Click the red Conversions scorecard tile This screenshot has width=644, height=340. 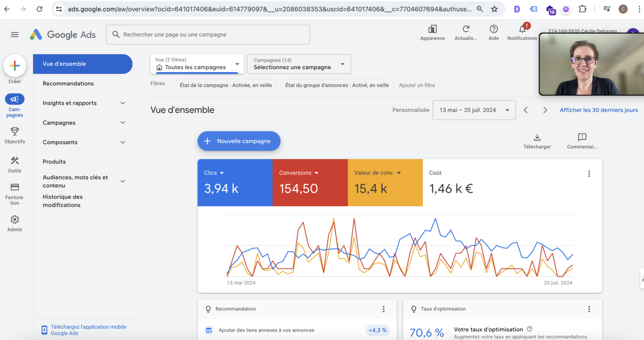310,183
